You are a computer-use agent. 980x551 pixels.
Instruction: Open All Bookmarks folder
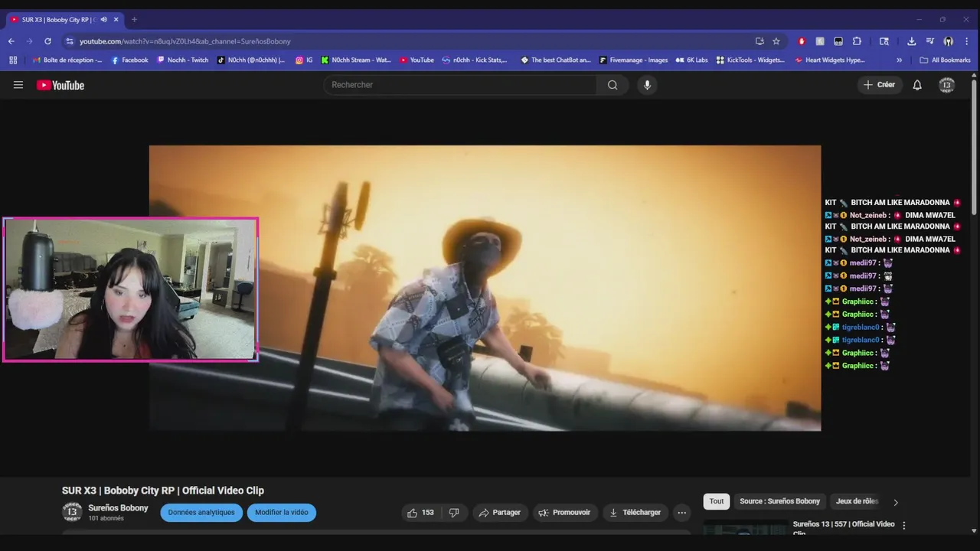(x=945, y=60)
